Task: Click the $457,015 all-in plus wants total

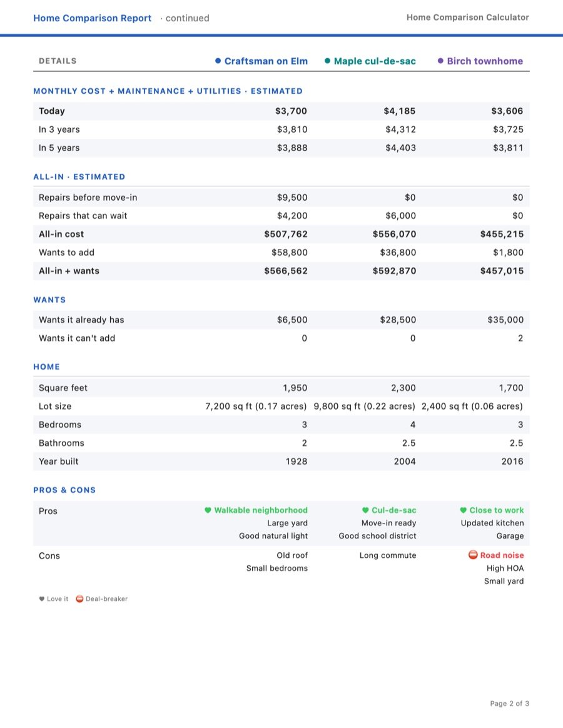Action: point(502,271)
